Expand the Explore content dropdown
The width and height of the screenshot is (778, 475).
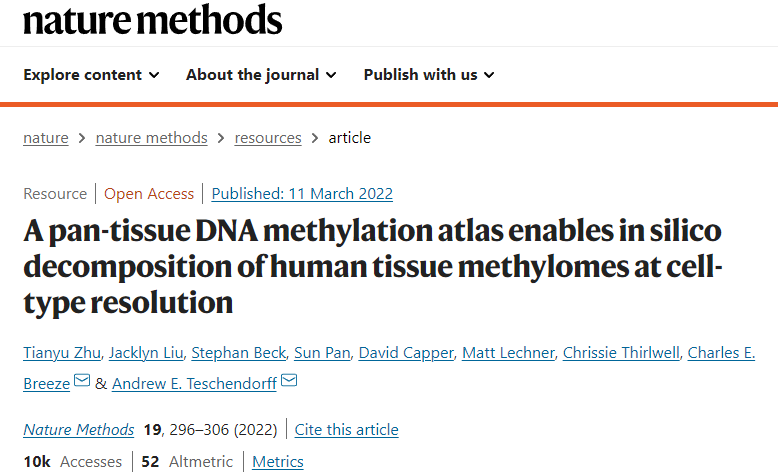coord(91,74)
